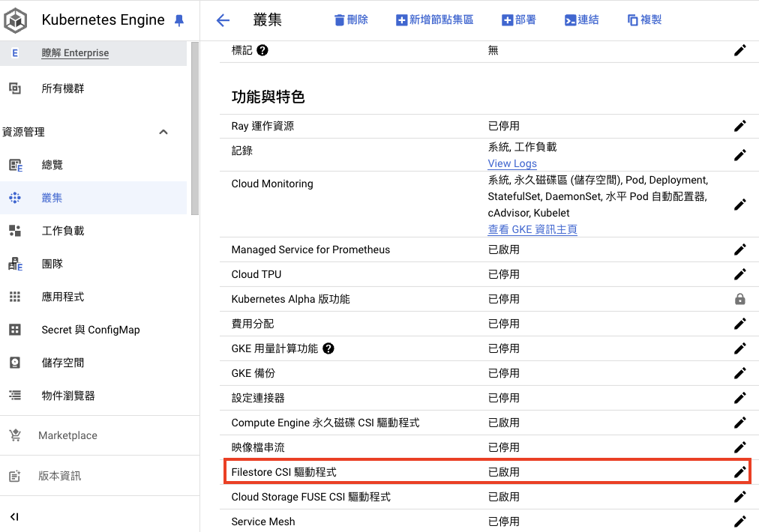The width and height of the screenshot is (759, 532).
Task: Click the sidebar vertical scrollbar
Action: 194,128
